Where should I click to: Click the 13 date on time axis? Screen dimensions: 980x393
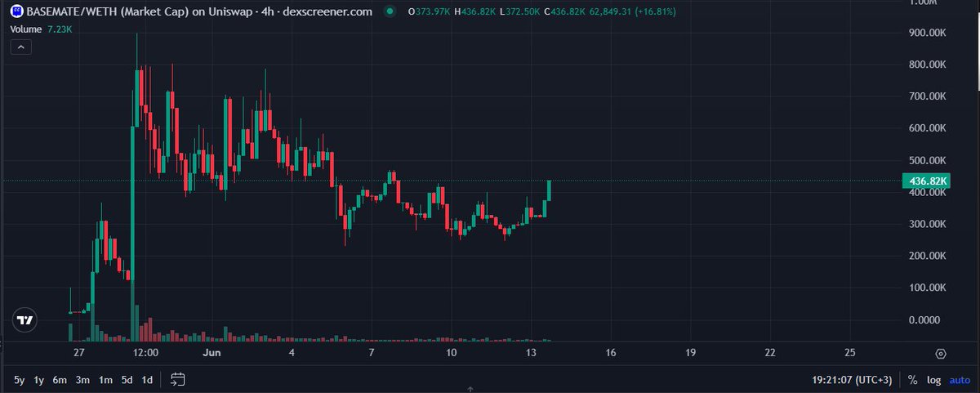pos(531,353)
